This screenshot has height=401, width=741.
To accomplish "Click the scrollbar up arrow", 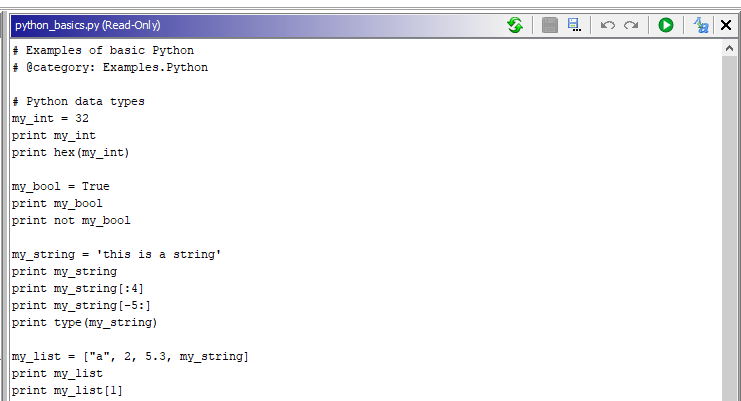I will [729, 49].
